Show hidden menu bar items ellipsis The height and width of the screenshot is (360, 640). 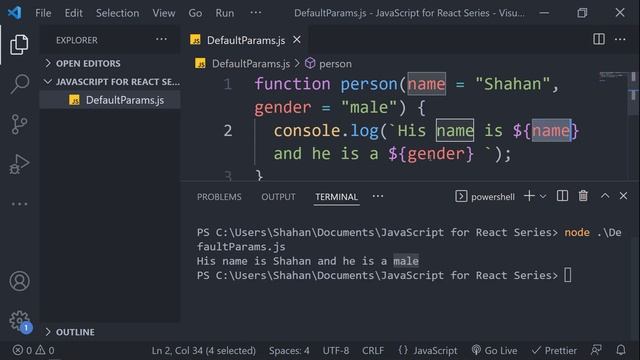coord(256,13)
